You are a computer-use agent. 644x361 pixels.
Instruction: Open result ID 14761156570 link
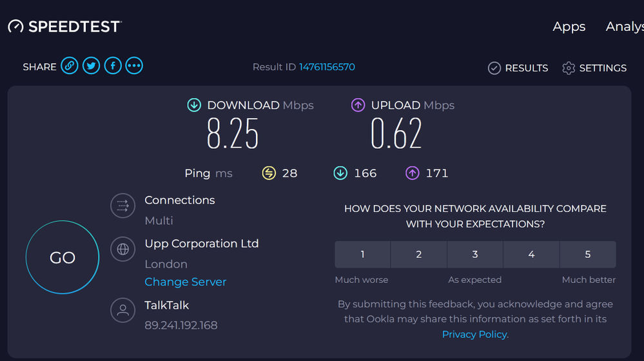coord(327,67)
